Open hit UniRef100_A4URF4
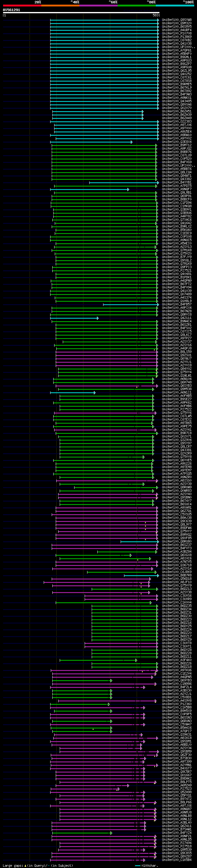This screenshot has height=868, width=197. pos(177,30)
